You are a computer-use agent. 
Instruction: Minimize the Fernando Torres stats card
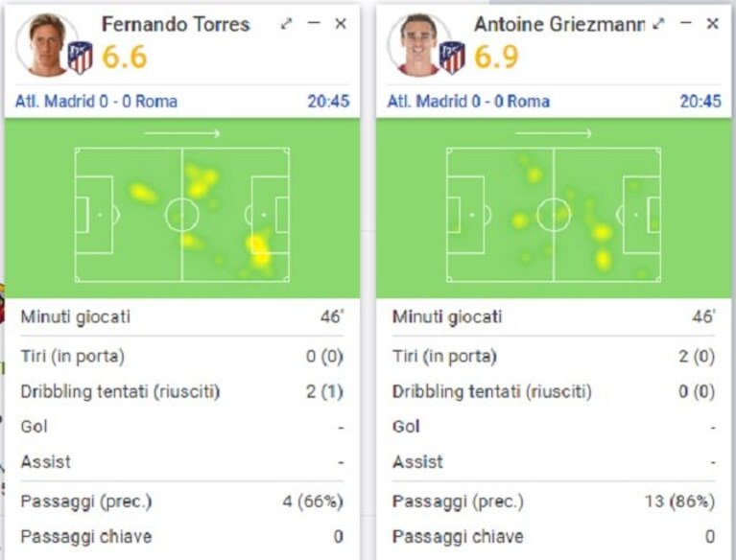click(314, 22)
